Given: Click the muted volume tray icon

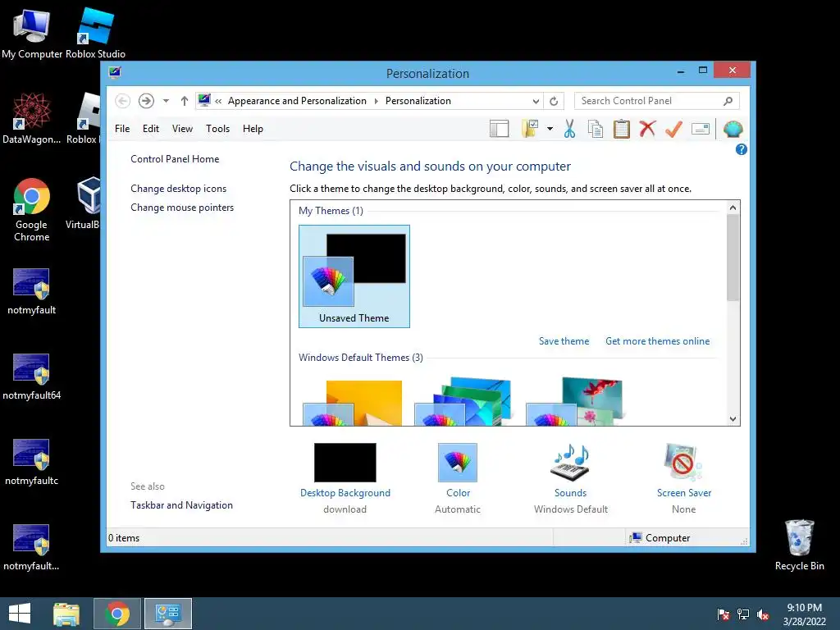Looking at the screenshot, I should point(763,614).
